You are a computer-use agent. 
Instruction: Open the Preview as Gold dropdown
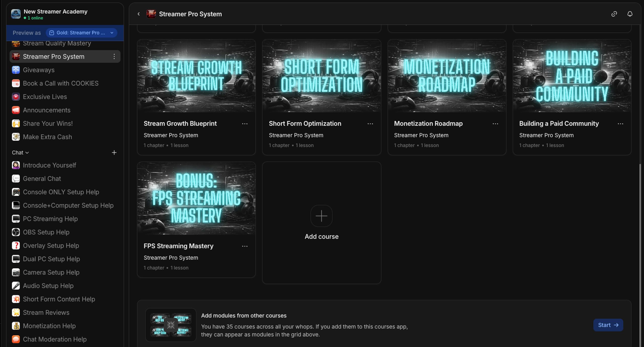click(82, 33)
